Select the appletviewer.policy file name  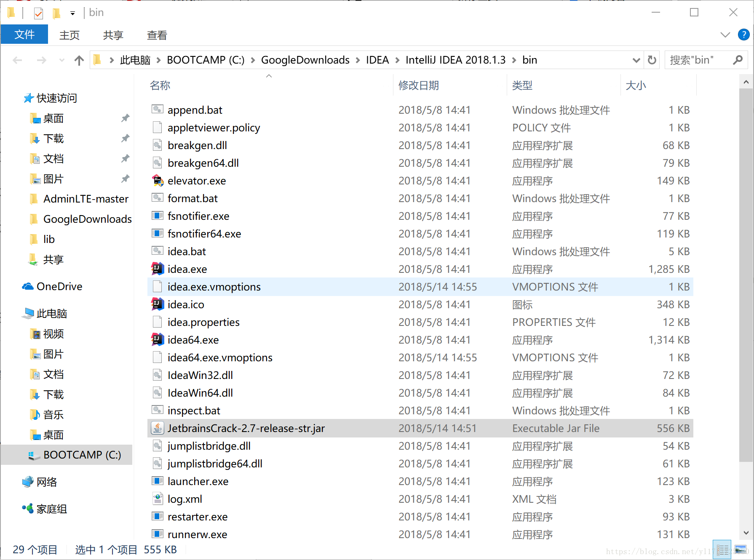click(x=214, y=128)
